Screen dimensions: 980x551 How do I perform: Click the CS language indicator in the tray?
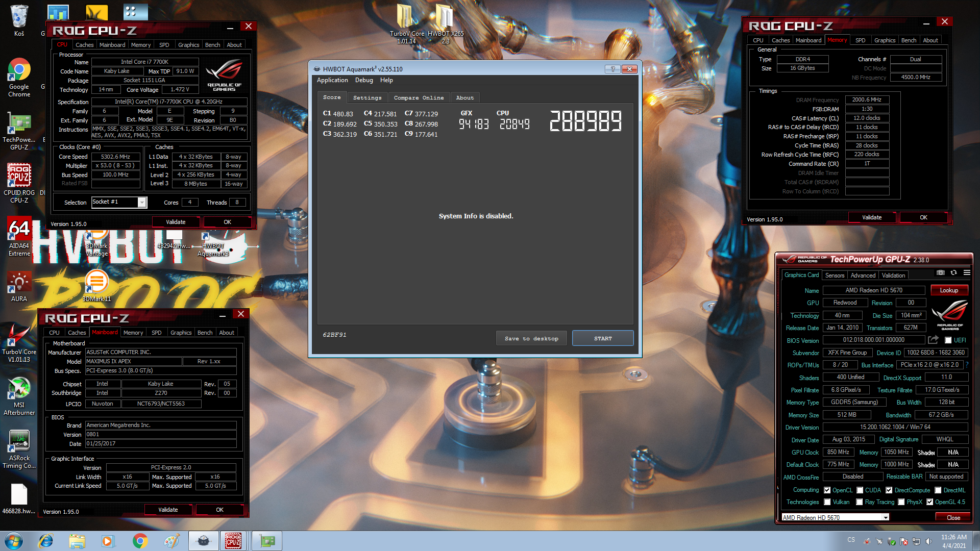(x=851, y=540)
